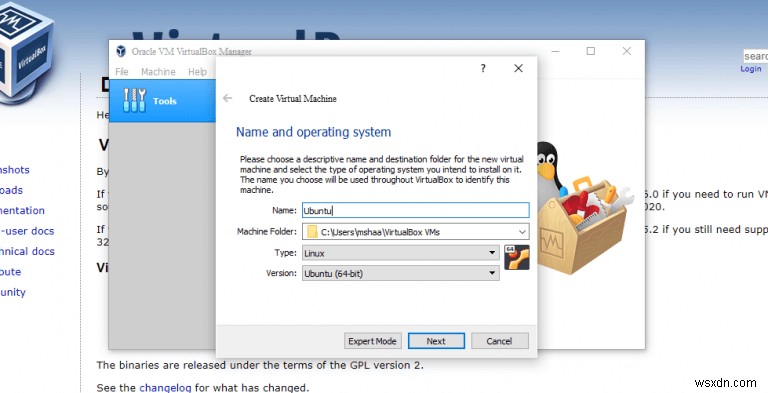Viewport: 768px width, 393px height.
Task: Open the Type dropdown showing Linux
Action: click(x=401, y=253)
